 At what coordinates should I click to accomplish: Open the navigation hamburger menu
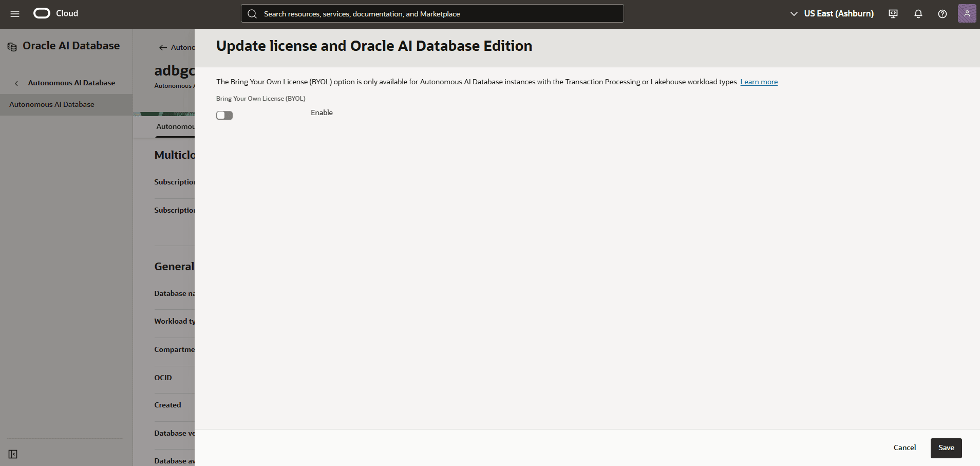click(x=15, y=13)
